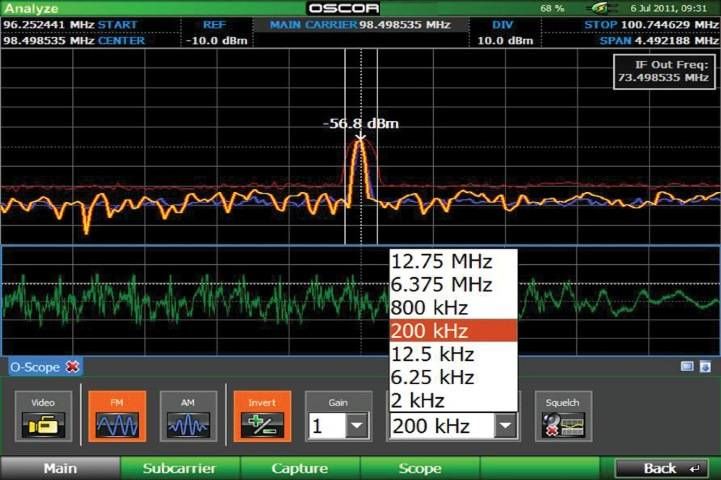
Task: Select 2 kHz bandwidth option
Action: 453,400
